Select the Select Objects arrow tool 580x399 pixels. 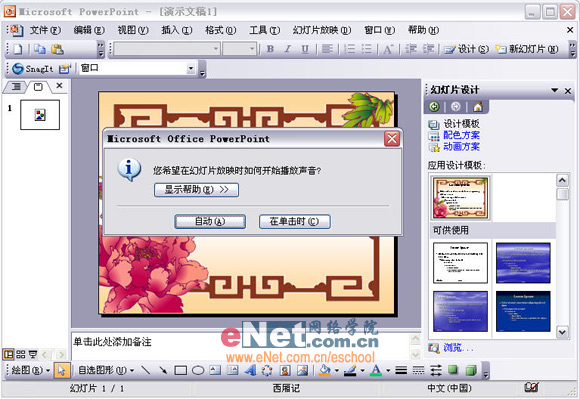click(61, 370)
